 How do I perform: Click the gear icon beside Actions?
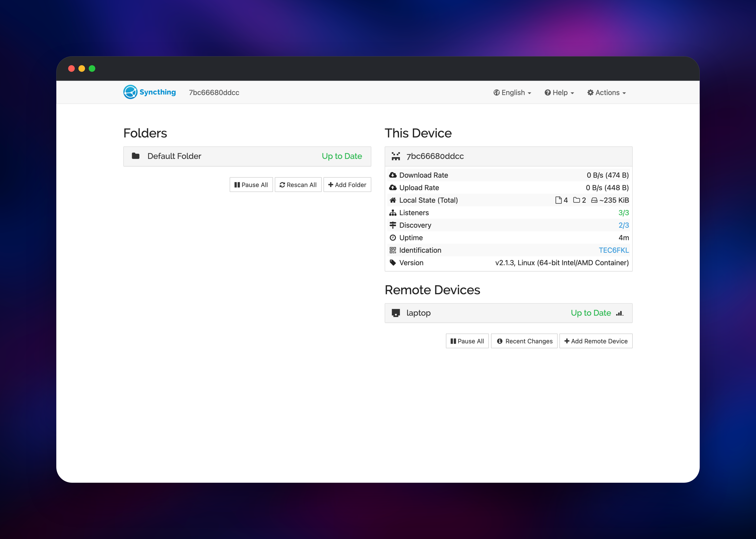click(x=590, y=93)
